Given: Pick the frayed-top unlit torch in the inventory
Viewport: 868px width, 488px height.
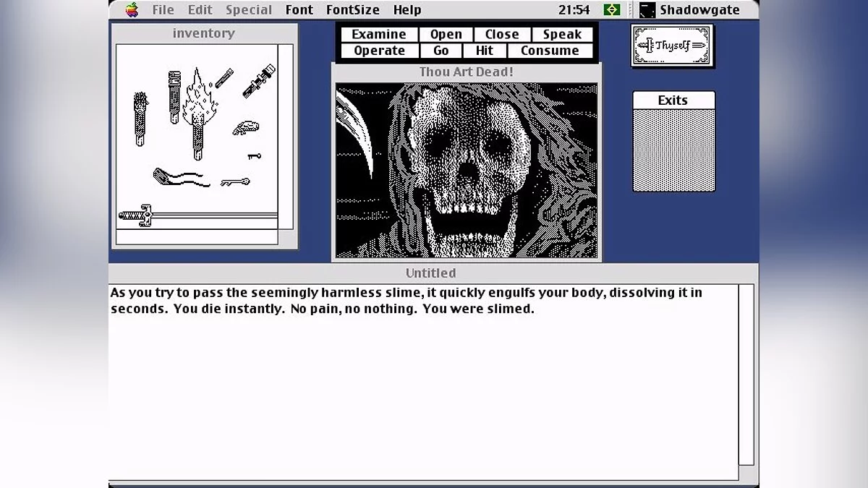Looking at the screenshot, I should [x=140, y=119].
